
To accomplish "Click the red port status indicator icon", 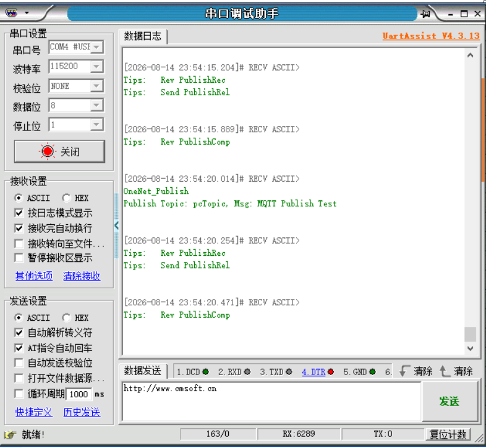I will pyautogui.click(x=48, y=151).
